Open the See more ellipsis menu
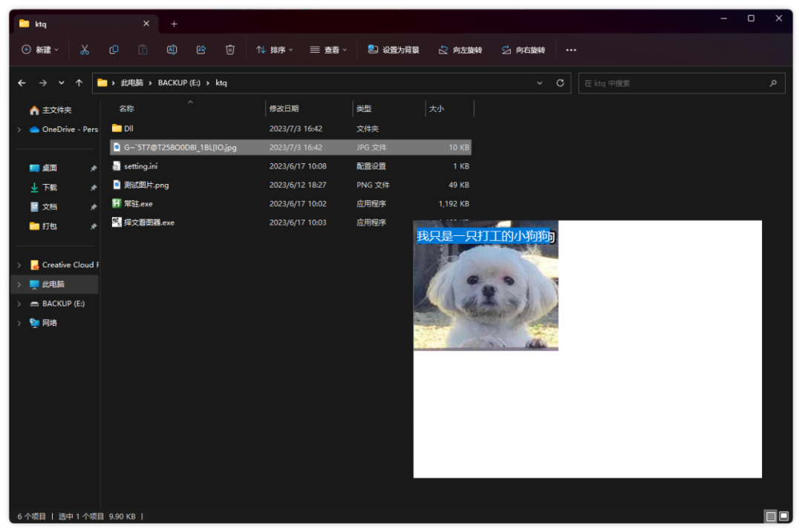 coord(571,50)
